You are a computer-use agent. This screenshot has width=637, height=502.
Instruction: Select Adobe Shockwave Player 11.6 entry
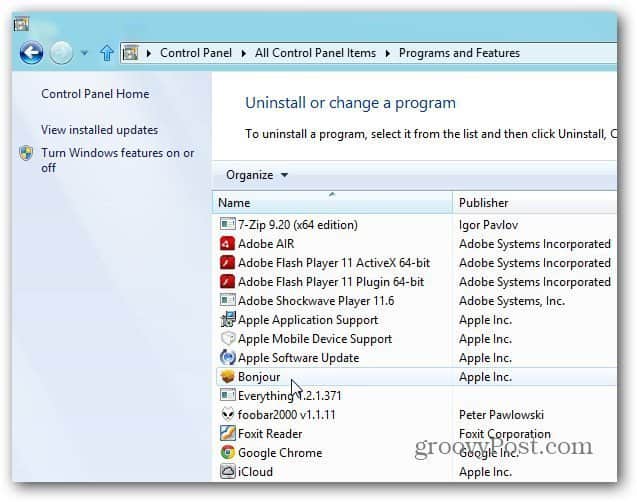point(316,301)
